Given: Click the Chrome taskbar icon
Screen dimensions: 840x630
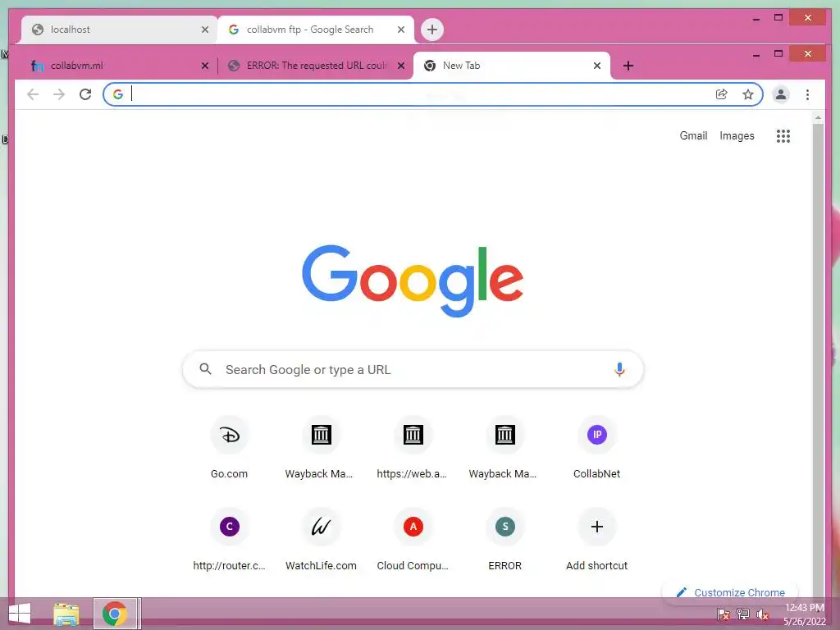Looking at the screenshot, I should pos(115,614).
